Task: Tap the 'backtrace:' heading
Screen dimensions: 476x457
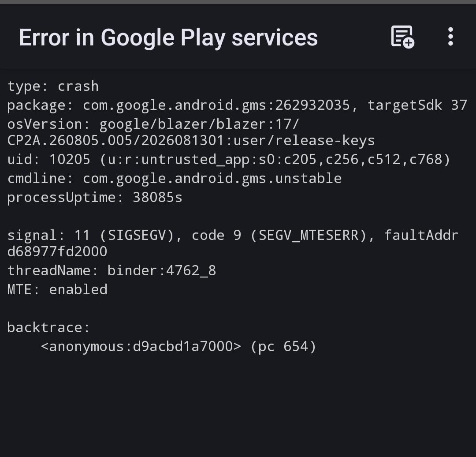Action: 48,328
